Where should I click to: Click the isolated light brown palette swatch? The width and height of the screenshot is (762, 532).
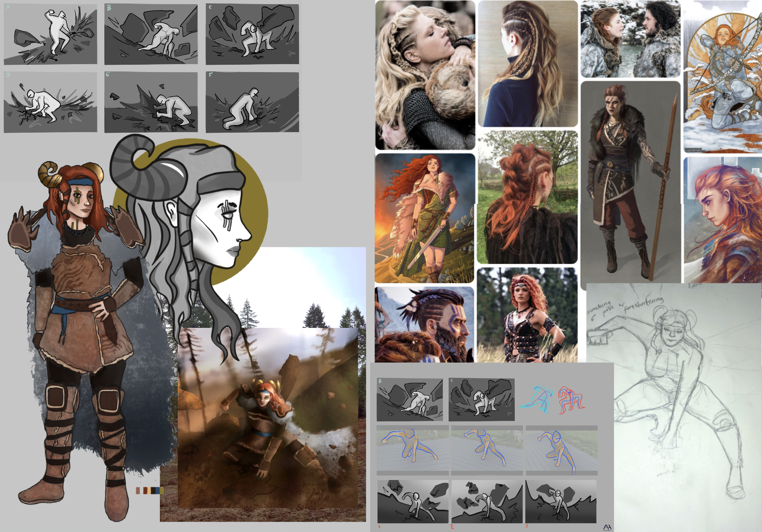tap(138, 490)
